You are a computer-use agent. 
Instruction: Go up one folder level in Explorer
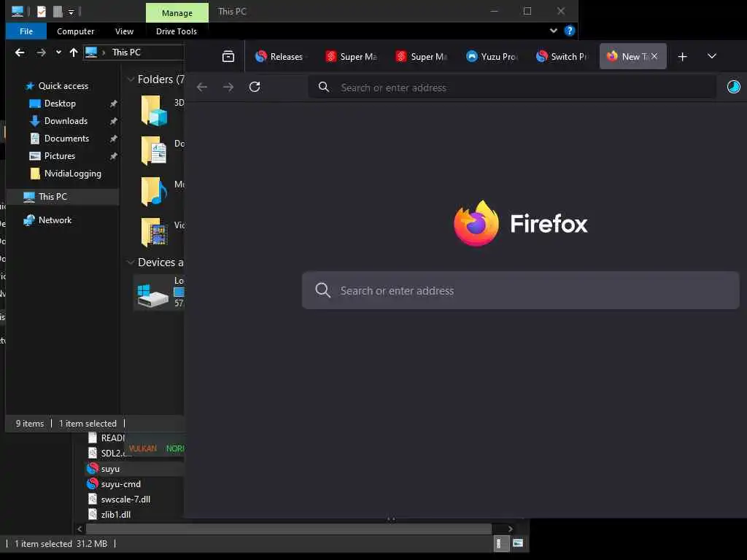click(x=74, y=52)
